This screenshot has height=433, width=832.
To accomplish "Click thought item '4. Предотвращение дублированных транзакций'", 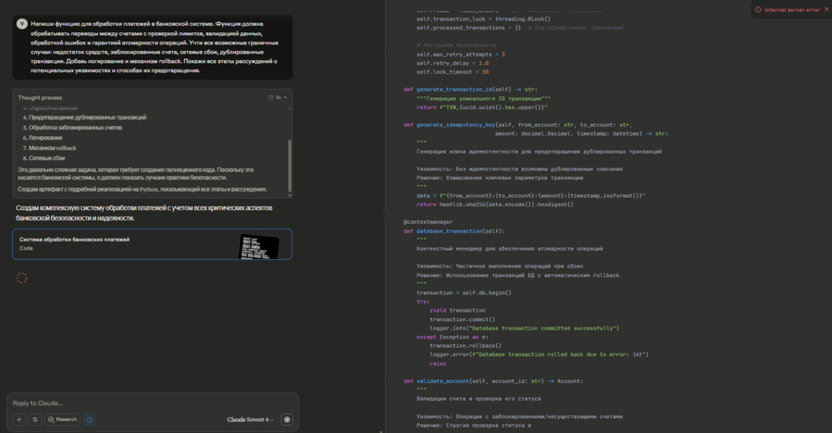I will coord(84,117).
